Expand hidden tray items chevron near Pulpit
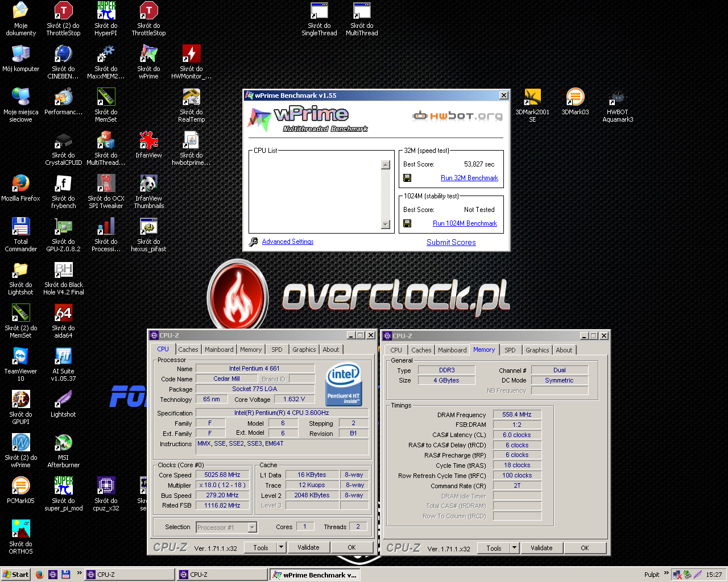The width and height of the screenshot is (728, 582). coord(666,574)
